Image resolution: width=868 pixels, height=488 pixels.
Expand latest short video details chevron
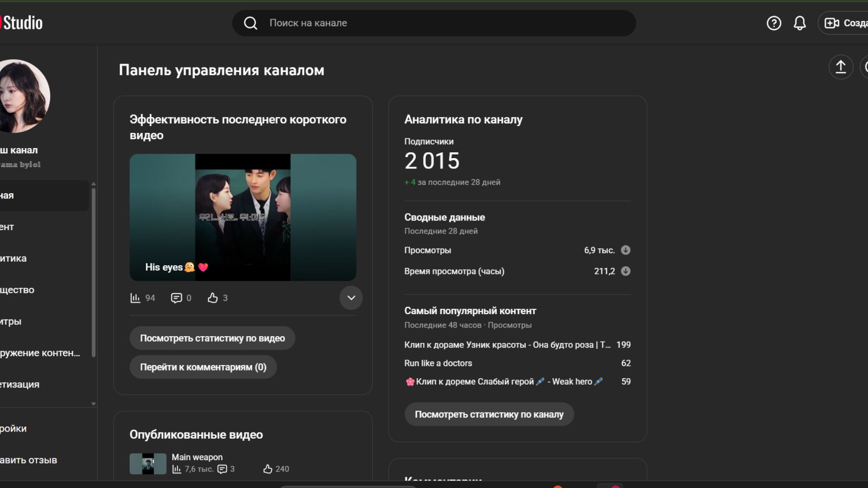point(351,298)
